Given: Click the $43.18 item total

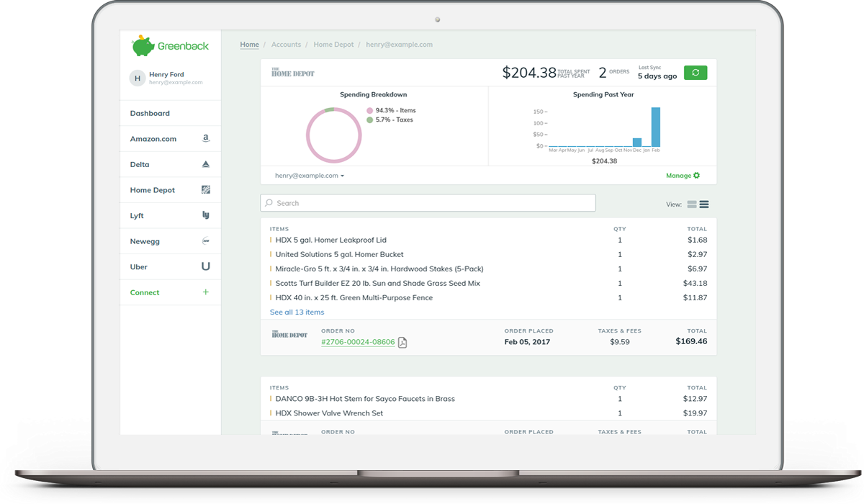Looking at the screenshot, I should [696, 283].
